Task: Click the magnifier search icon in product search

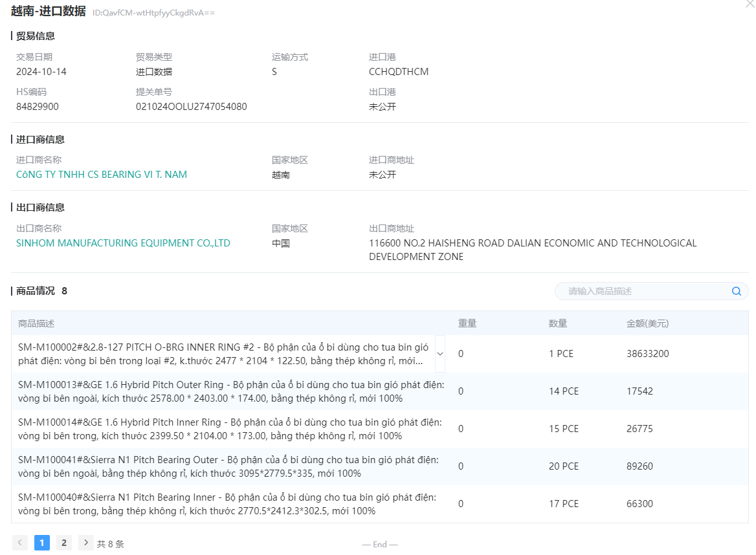Action: [x=736, y=291]
